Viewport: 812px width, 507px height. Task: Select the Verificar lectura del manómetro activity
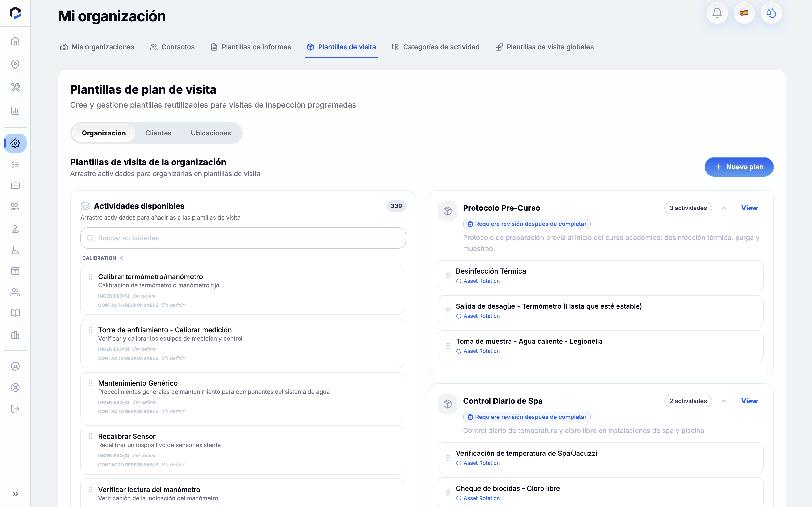pyautogui.click(x=242, y=493)
